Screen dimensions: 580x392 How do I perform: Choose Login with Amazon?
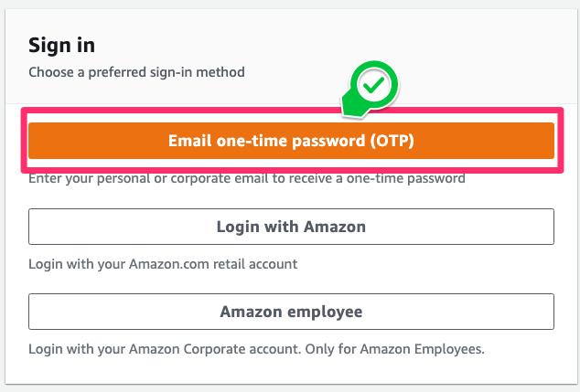(x=291, y=227)
